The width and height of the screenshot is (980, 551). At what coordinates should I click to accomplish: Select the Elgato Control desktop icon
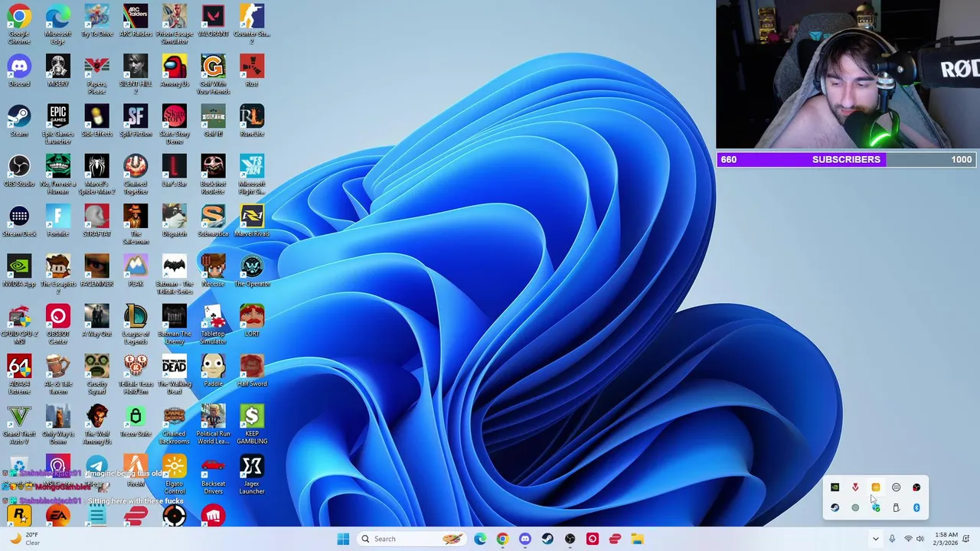(175, 474)
